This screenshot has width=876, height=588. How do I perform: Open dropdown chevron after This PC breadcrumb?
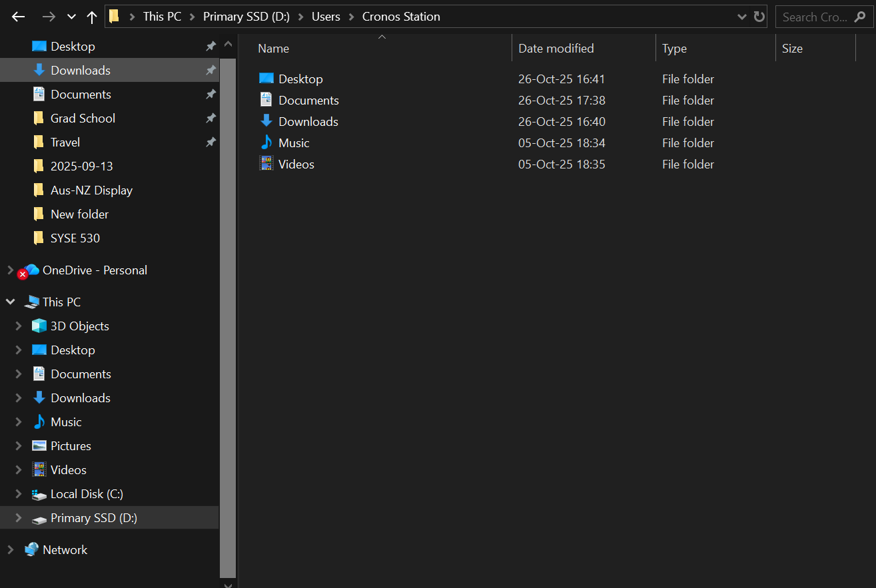pos(193,17)
